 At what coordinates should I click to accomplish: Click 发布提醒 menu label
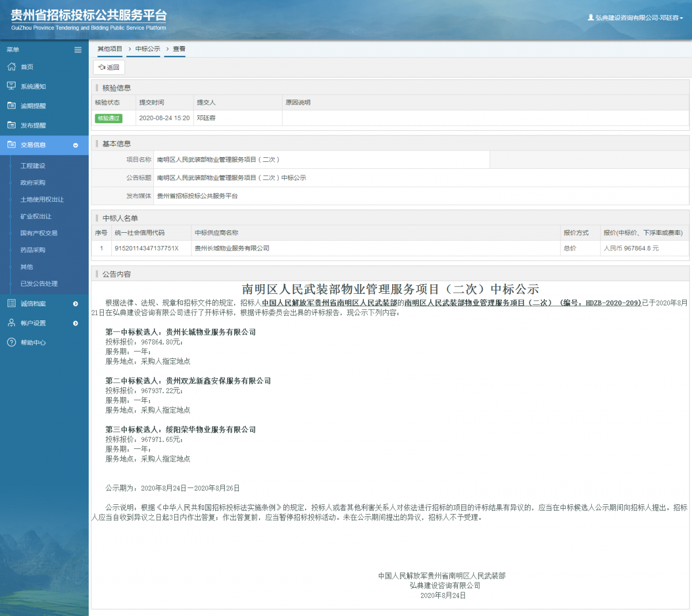(x=33, y=126)
